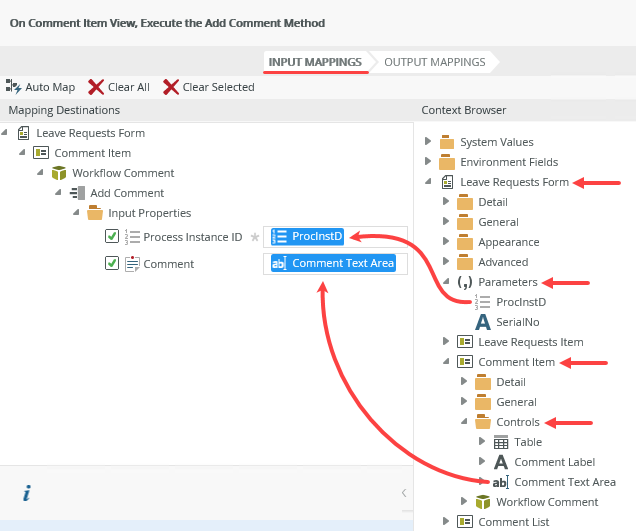Image resolution: width=636 pixels, height=531 pixels.
Task: Click the red X Clear All icon
Action: (96, 87)
